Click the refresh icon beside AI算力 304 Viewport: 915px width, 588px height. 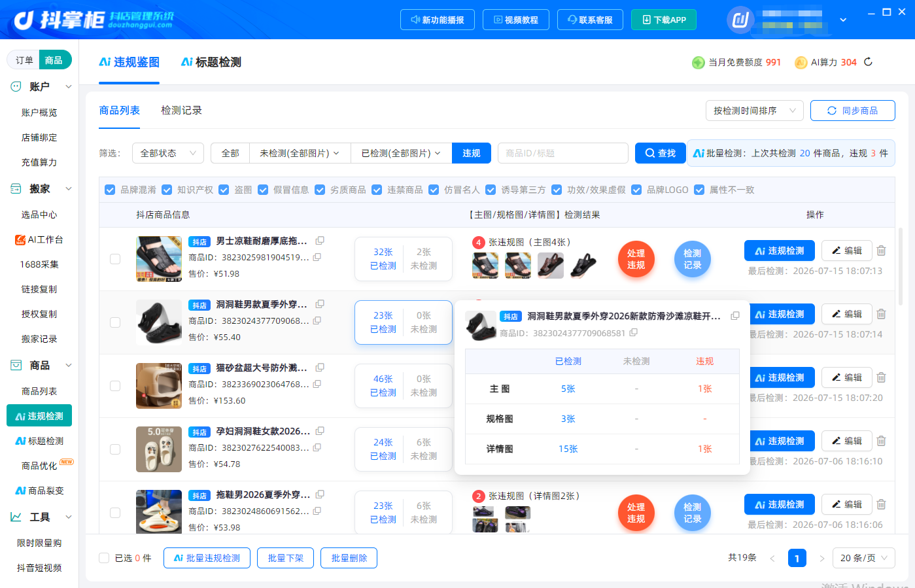(868, 62)
